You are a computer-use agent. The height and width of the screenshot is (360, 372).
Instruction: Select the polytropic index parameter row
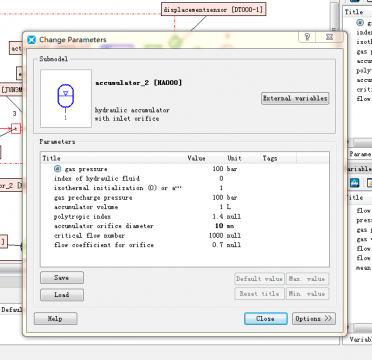tap(185, 217)
